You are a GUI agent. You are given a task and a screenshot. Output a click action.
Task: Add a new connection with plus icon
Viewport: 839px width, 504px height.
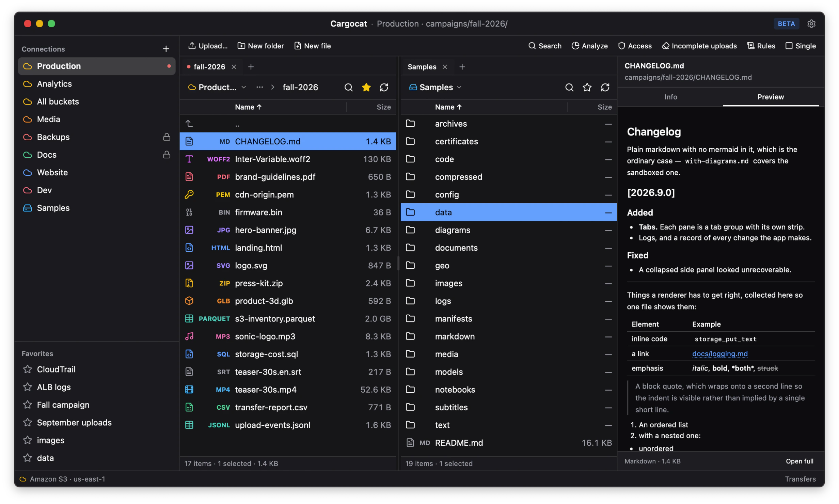coord(166,49)
